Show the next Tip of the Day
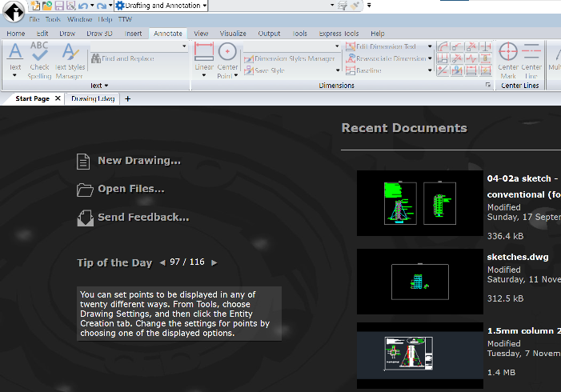 pyautogui.click(x=214, y=262)
